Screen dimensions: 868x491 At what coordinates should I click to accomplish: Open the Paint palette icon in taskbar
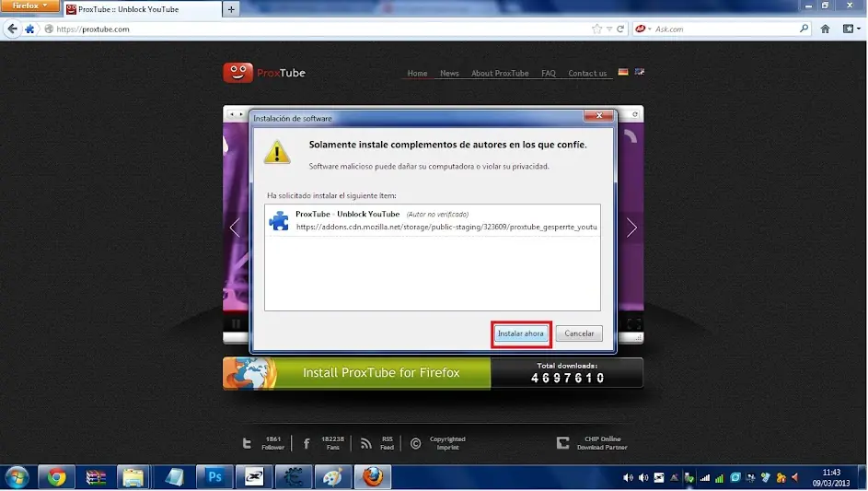click(x=332, y=477)
